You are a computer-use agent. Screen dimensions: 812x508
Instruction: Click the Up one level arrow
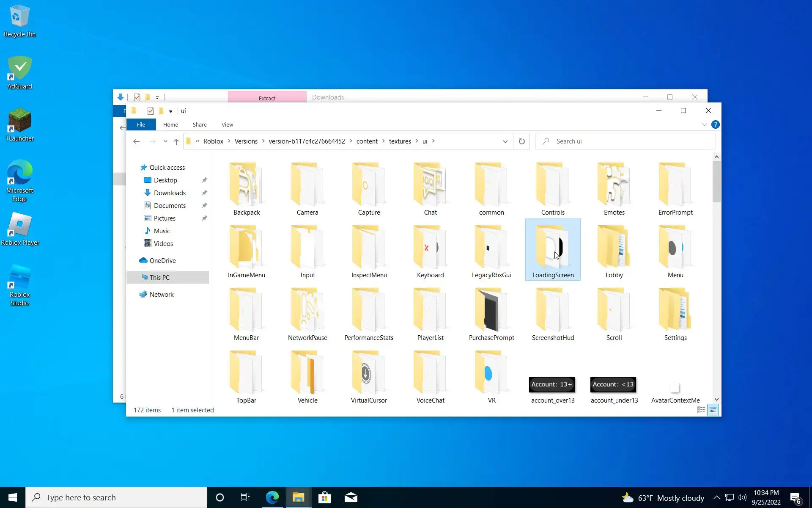tap(176, 141)
